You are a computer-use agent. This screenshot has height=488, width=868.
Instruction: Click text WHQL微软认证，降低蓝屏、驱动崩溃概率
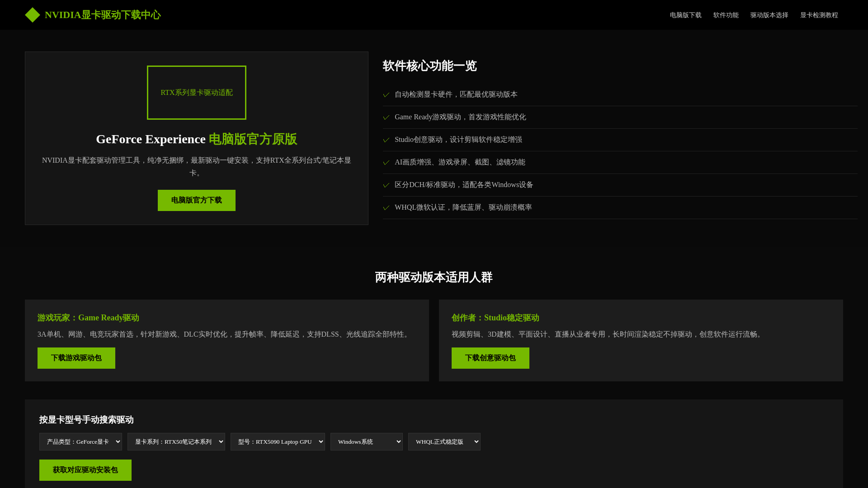coord(463,207)
